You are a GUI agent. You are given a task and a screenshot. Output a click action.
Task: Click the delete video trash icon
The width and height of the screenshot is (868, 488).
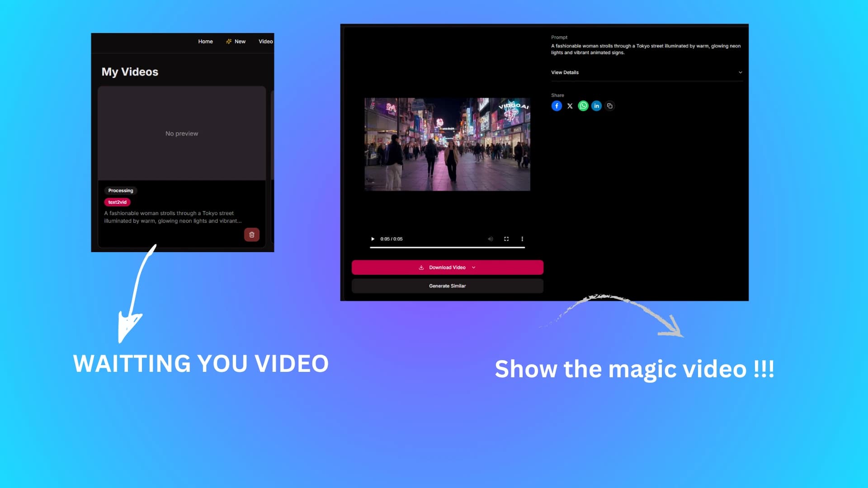coord(251,235)
